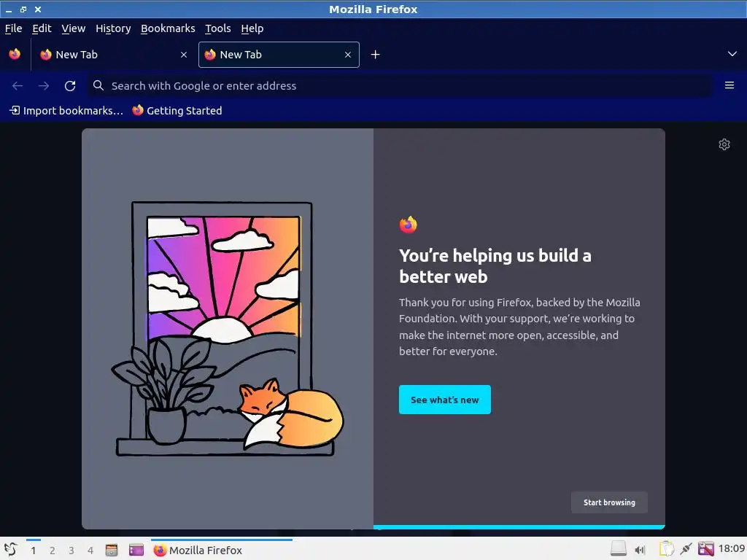Image resolution: width=747 pixels, height=560 pixels.
Task: Open new tab with plus icon
Action: (x=376, y=55)
